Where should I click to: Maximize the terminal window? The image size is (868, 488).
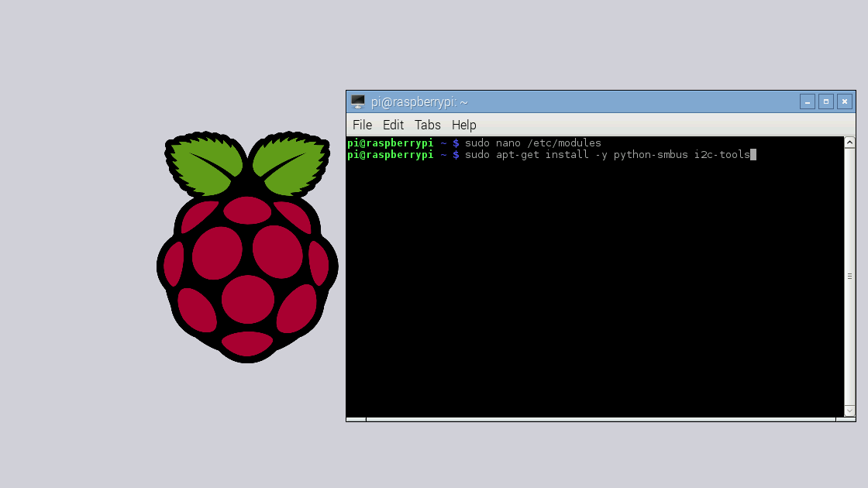[826, 101]
